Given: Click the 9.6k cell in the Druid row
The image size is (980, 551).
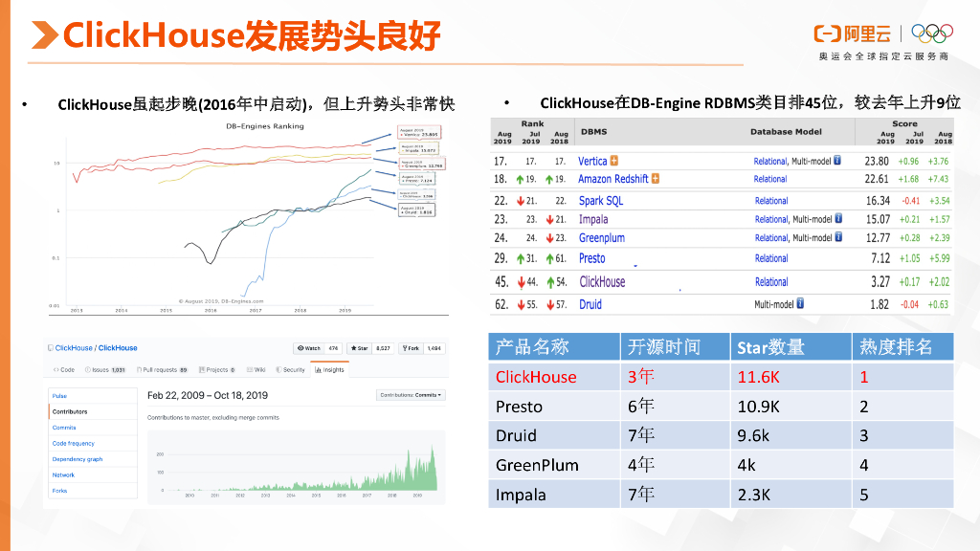Looking at the screenshot, I should [791, 435].
